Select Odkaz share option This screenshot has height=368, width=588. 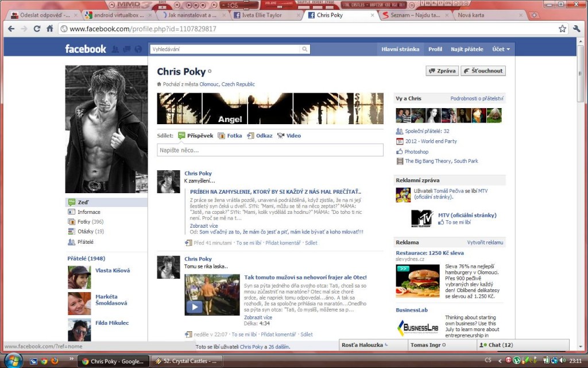(x=260, y=136)
